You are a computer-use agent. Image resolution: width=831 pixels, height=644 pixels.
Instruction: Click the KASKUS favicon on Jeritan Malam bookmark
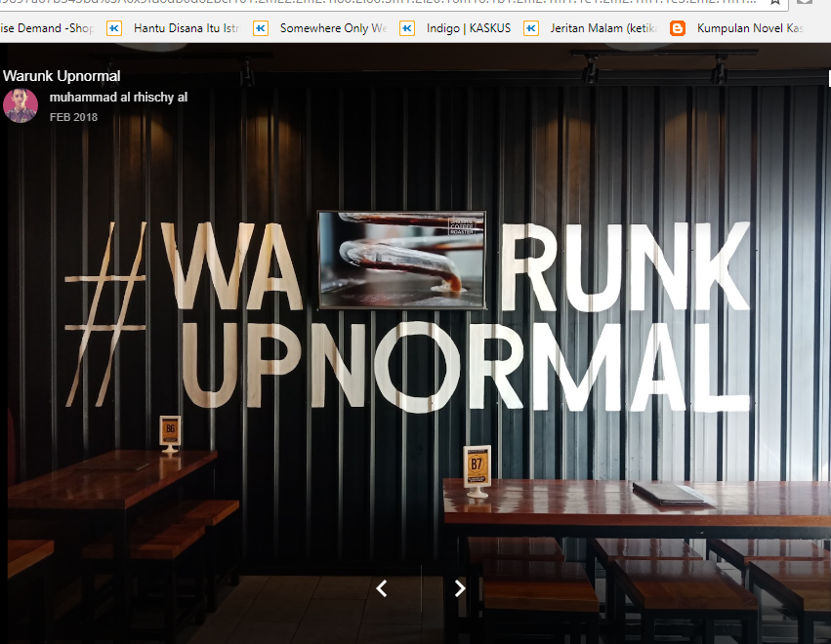click(530, 29)
